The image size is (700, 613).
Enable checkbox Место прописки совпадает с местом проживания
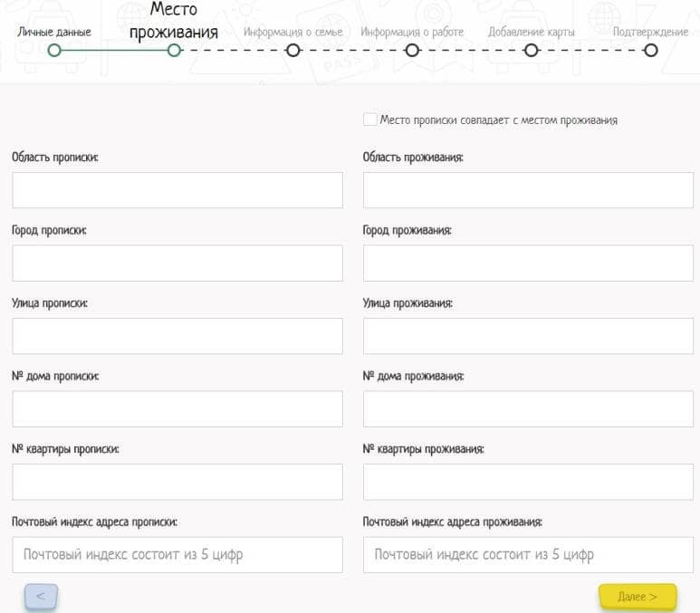(x=369, y=120)
